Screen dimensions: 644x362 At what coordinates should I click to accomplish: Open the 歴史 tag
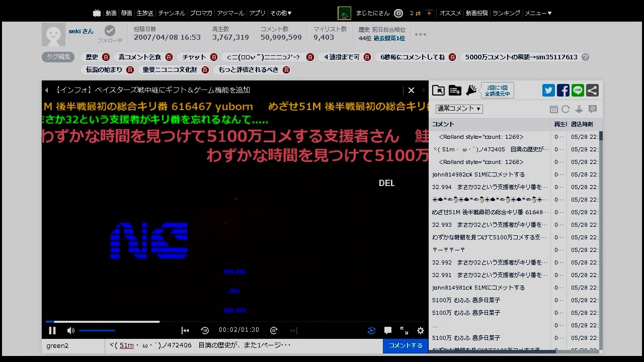coord(92,57)
